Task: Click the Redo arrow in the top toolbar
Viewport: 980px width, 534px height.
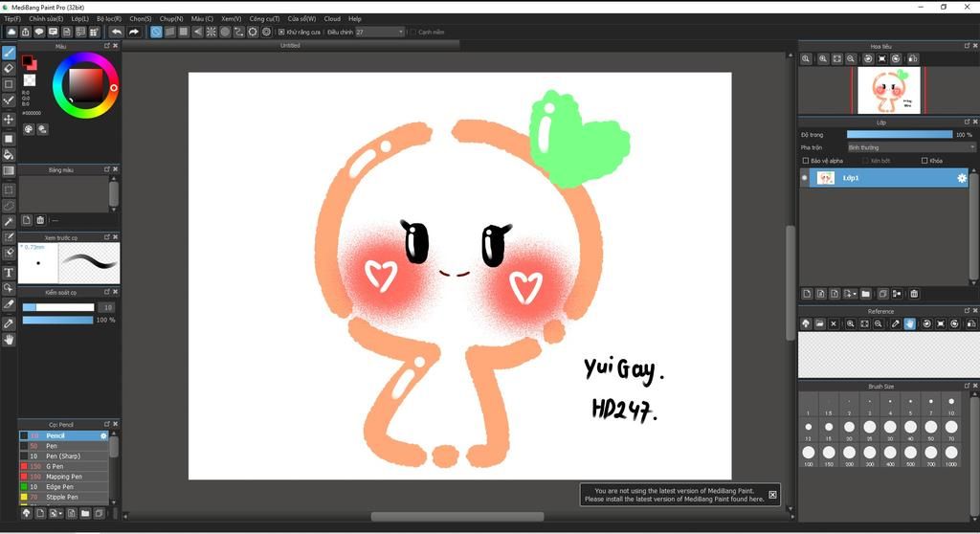Action: point(134,32)
